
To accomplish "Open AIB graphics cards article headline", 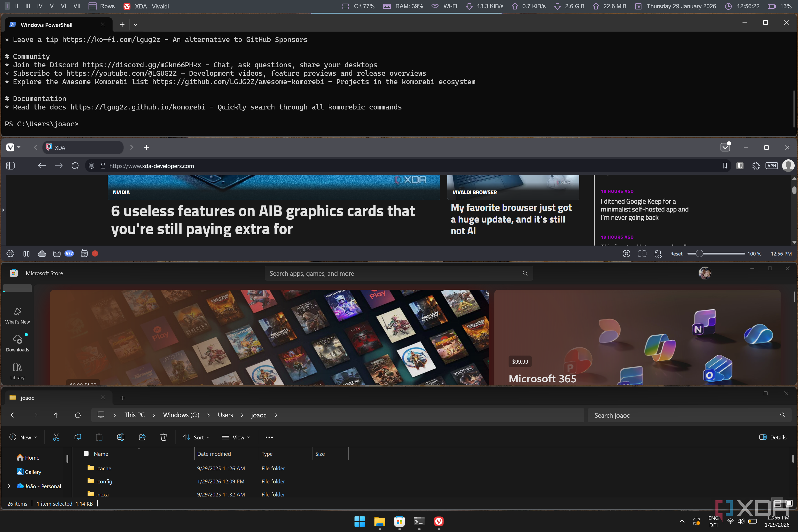I will [x=263, y=220].
